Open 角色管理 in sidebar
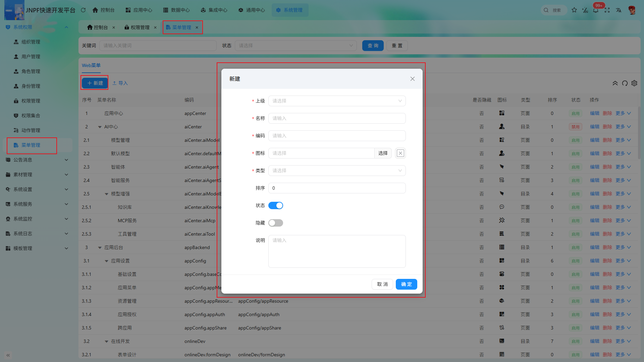This screenshot has height=362, width=644. click(31, 71)
